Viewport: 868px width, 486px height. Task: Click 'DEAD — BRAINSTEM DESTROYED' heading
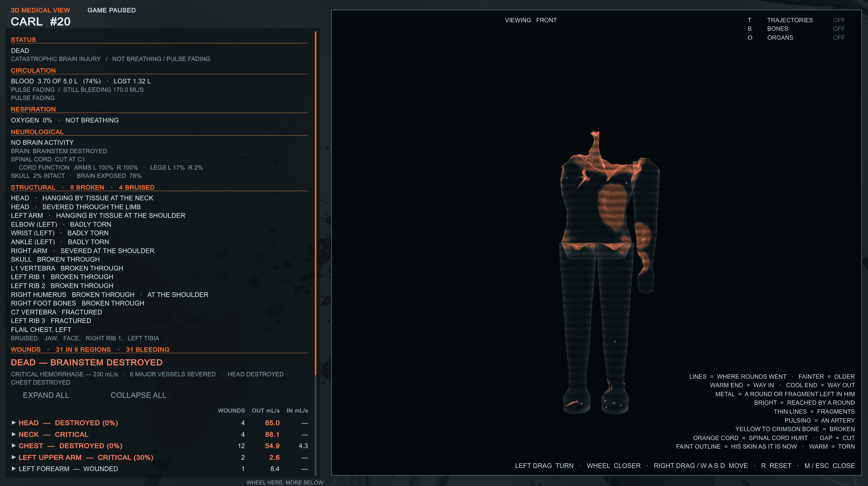[x=87, y=363]
